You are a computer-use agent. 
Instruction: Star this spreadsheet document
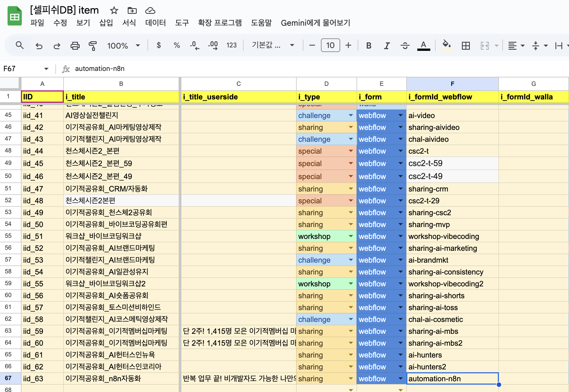pos(114,10)
